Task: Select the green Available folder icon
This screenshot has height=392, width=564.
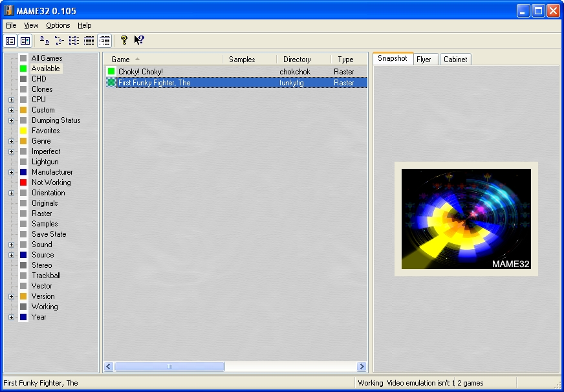Action: click(23, 69)
